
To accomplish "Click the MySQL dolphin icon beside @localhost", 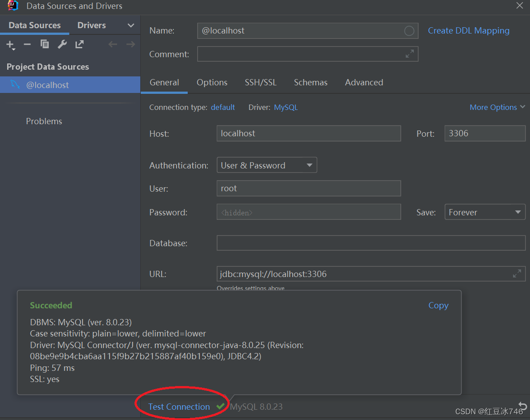I will point(15,84).
